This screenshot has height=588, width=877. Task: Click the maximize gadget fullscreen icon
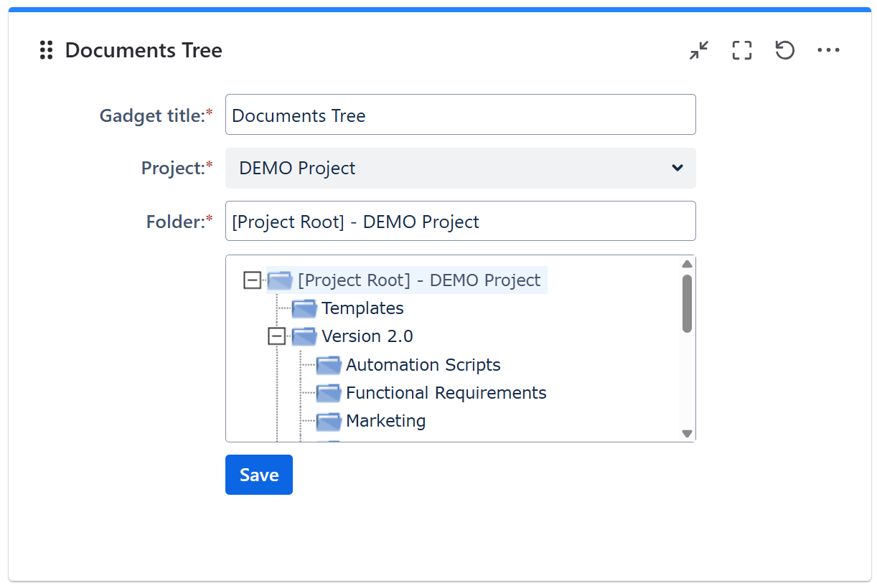click(742, 50)
